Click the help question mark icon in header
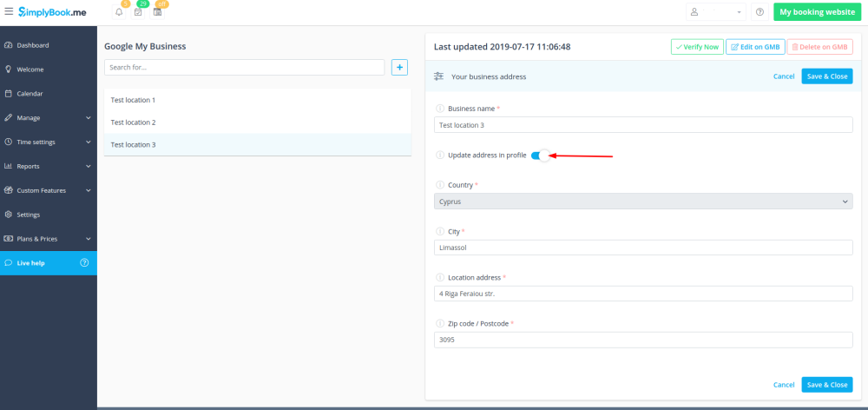 [759, 12]
